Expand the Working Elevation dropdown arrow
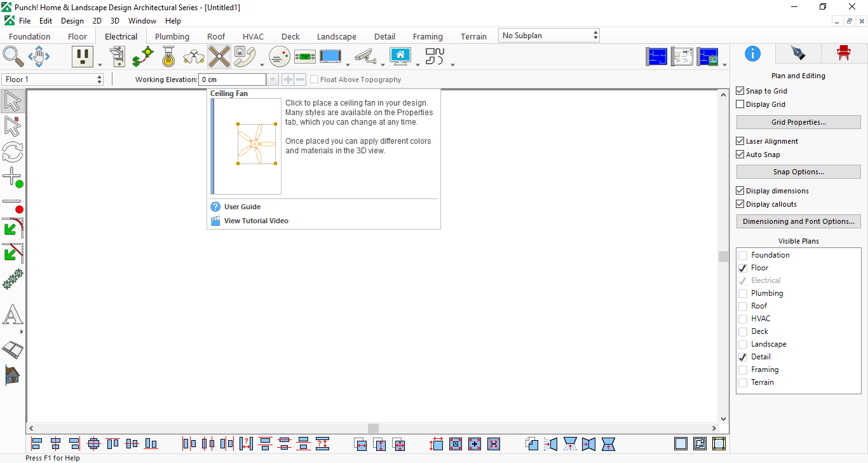The height and width of the screenshot is (463, 868). [273, 79]
